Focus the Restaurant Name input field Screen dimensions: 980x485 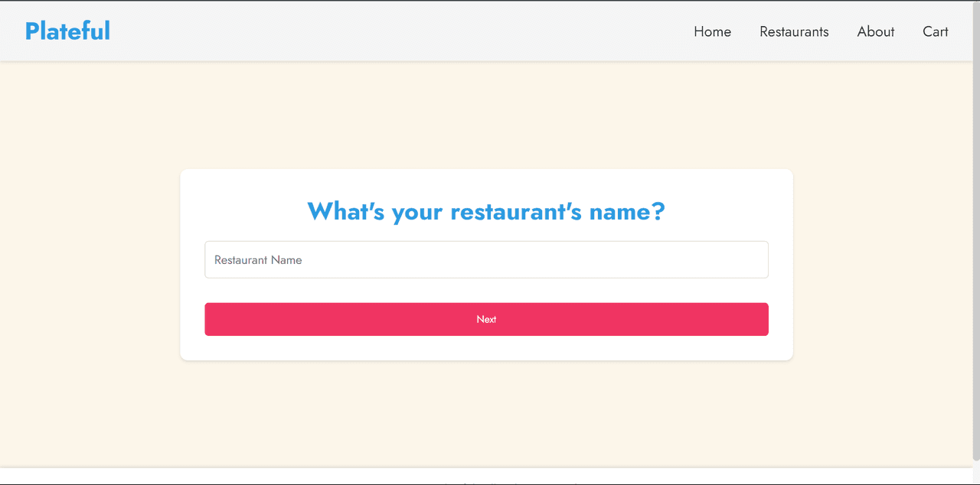(x=486, y=260)
